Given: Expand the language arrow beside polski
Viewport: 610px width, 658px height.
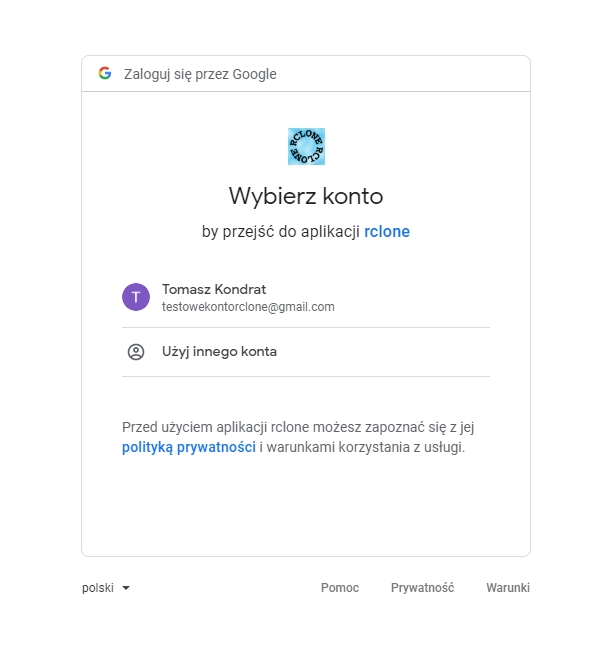Looking at the screenshot, I should coord(126,588).
